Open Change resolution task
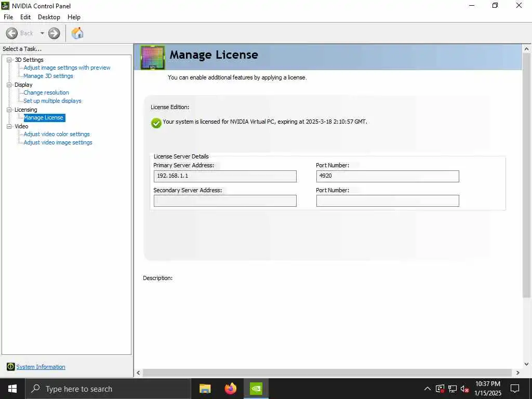This screenshot has height=399, width=532. tap(46, 92)
